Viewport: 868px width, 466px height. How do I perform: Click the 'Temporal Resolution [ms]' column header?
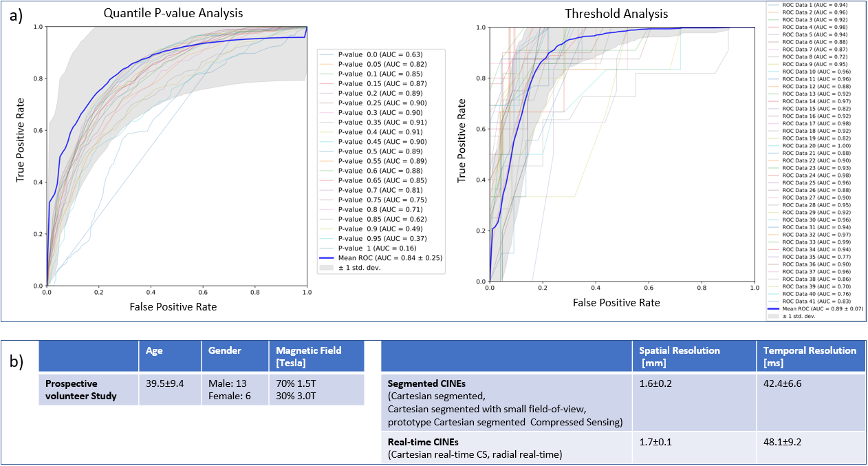[809, 356]
